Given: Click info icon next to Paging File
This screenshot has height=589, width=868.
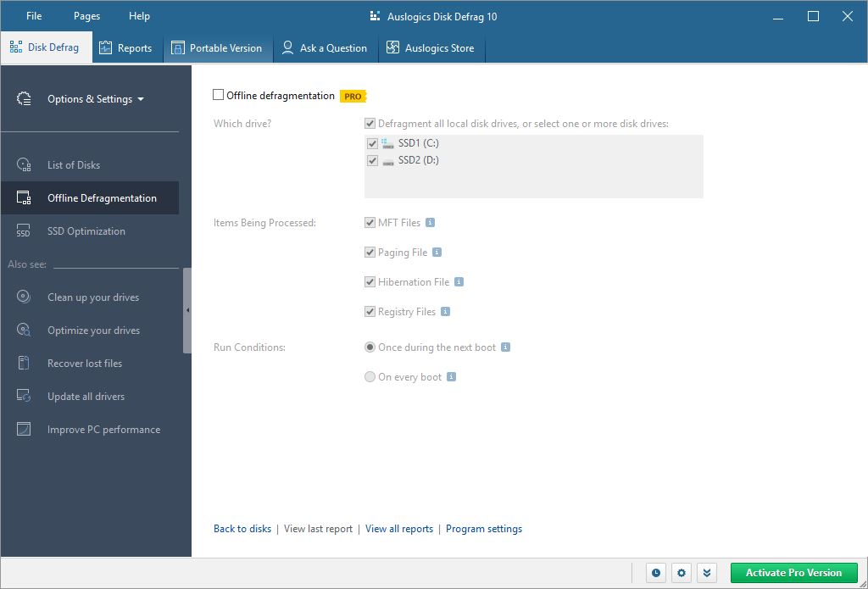Looking at the screenshot, I should tap(437, 252).
